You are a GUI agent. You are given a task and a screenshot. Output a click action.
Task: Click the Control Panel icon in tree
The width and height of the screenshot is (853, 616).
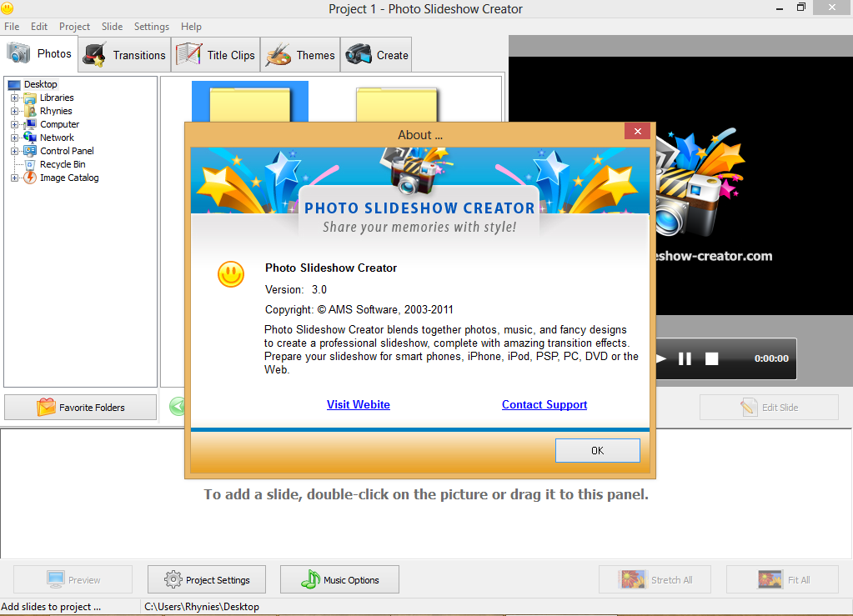(x=31, y=151)
